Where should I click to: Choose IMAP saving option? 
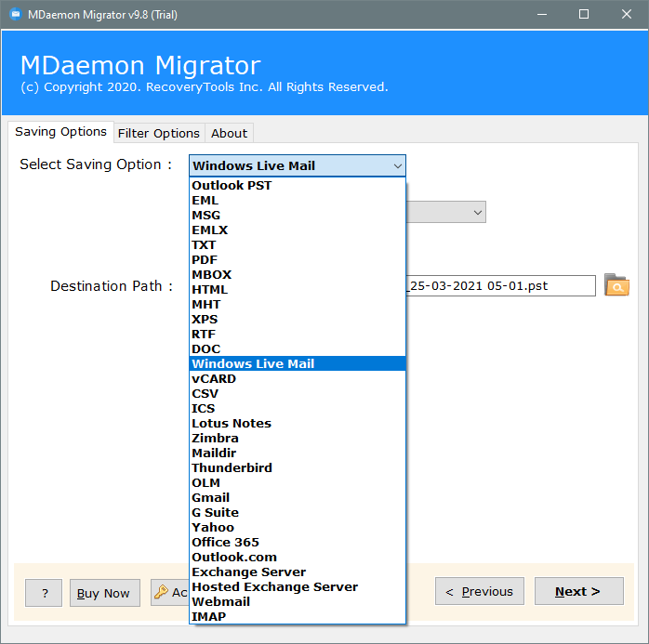(x=298, y=616)
